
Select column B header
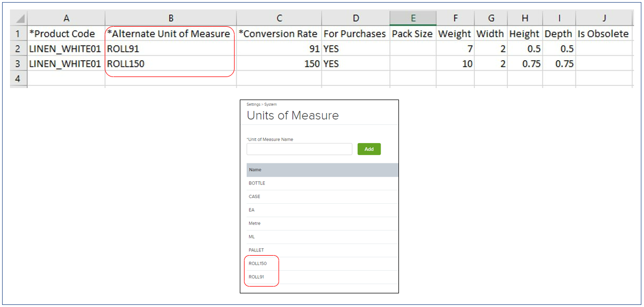171,18
